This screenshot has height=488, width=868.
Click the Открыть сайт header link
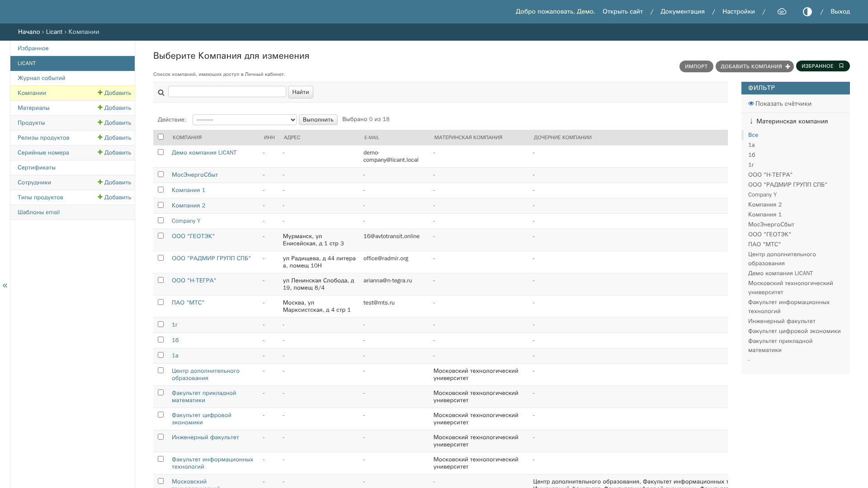coord(623,11)
